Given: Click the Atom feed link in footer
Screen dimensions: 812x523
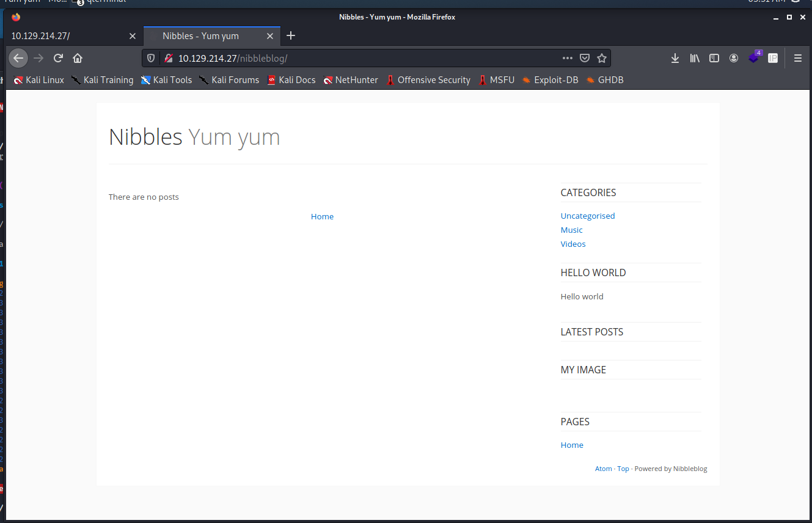Looking at the screenshot, I should pos(603,469).
